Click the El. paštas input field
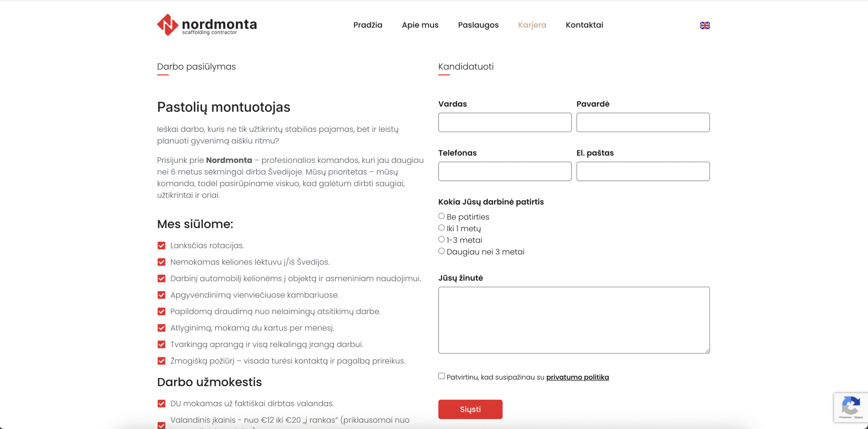Image resolution: width=868 pixels, height=429 pixels. [643, 171]
